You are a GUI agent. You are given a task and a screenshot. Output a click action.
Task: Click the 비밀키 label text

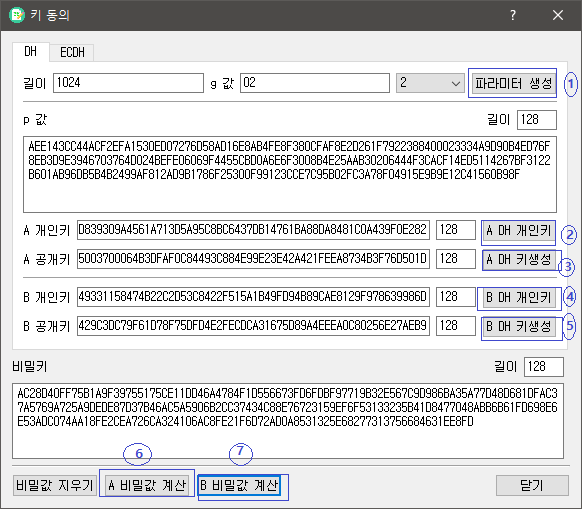click(30, 367)
